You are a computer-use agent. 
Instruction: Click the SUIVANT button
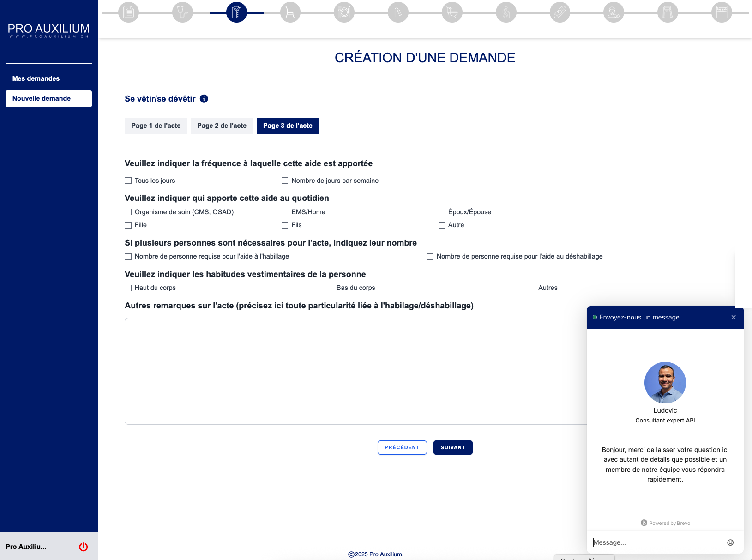click(453, 447)
